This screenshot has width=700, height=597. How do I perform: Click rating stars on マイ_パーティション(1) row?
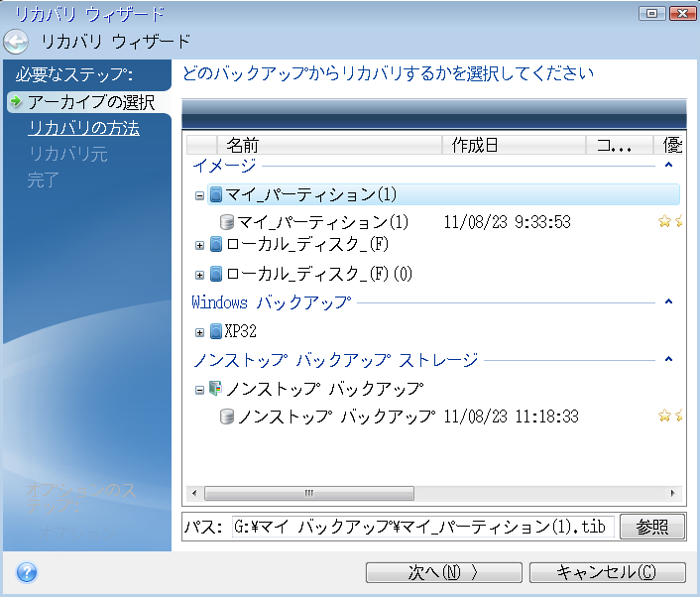(670, 222)
